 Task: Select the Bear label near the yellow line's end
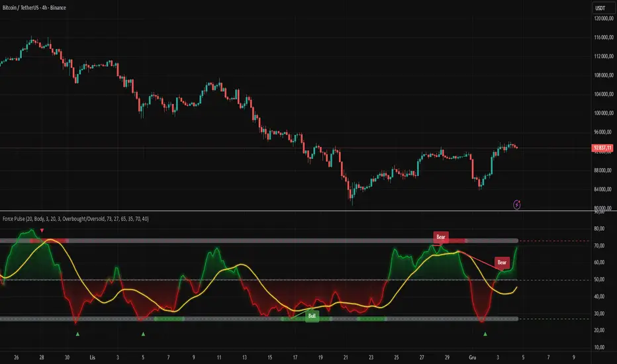coord(502,263)
